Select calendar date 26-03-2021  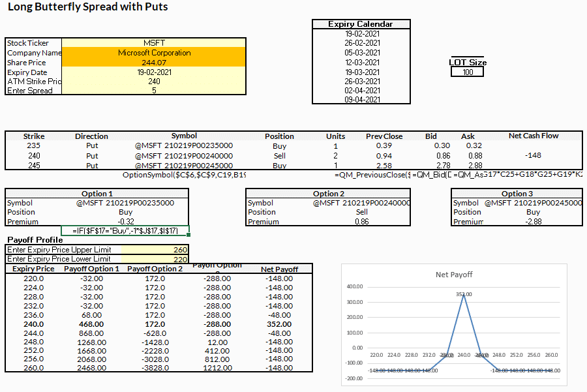[x=362, y=82]
